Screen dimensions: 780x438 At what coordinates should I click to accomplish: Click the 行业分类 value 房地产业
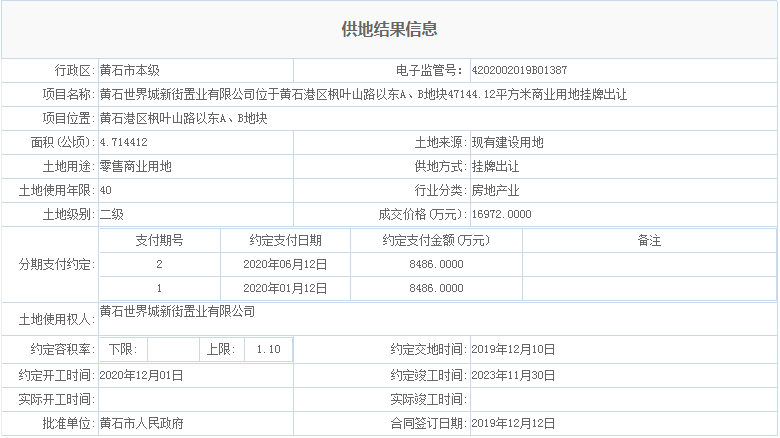point(495,190)
